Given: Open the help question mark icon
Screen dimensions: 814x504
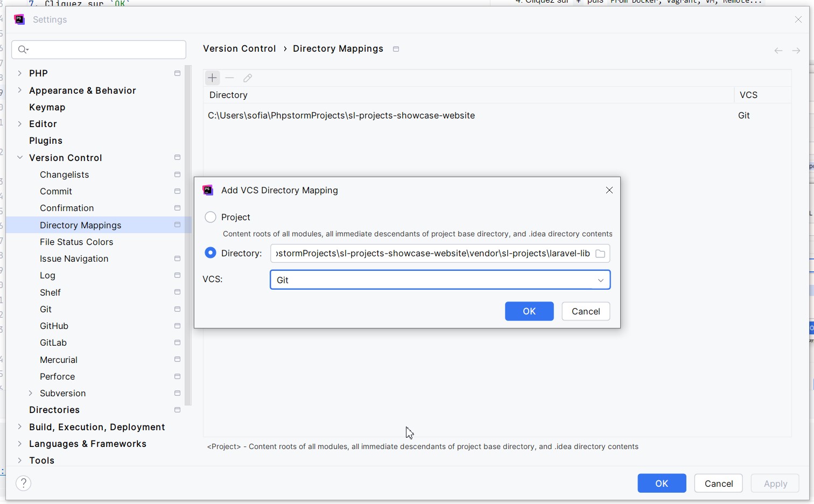Looking at the screenshot, I should tap(24, 483).
